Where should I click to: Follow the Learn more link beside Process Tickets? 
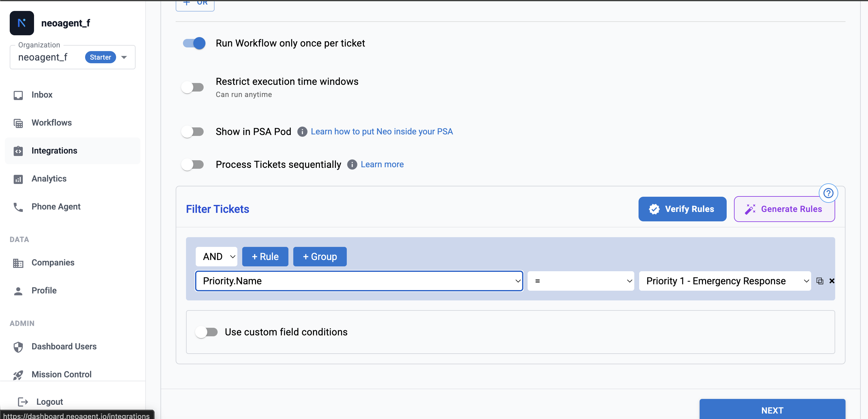(382, 164)
